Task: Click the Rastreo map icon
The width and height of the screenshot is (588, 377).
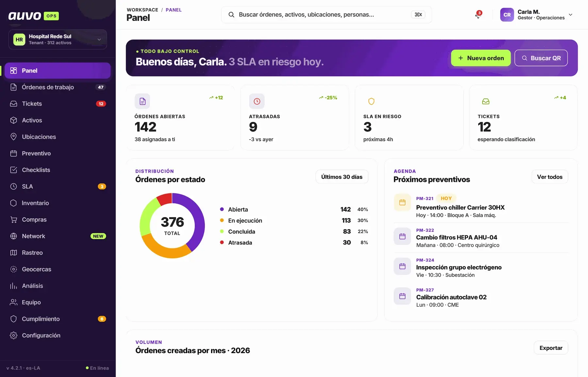Action: (x=13, y=252)
